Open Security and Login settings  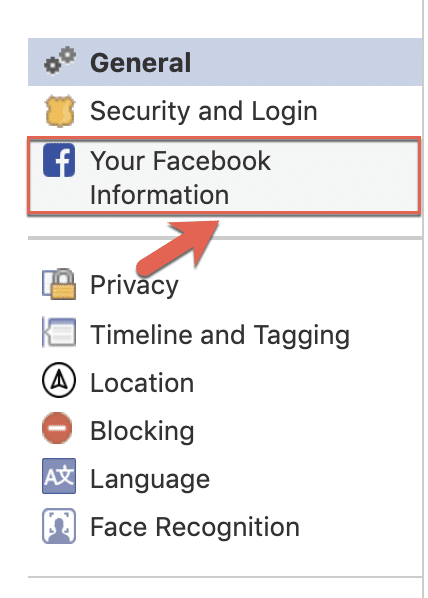pyautogui.click(x=225, y=111)
